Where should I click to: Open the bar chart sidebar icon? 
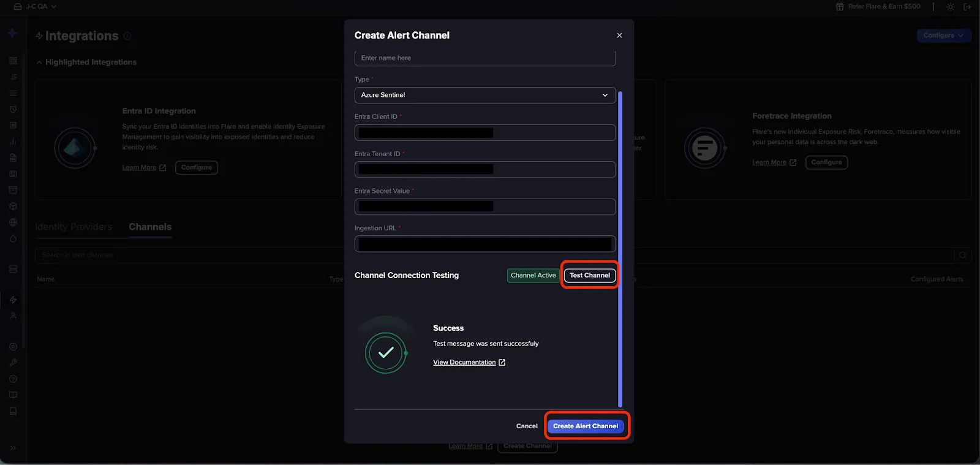tap(13, 142)
